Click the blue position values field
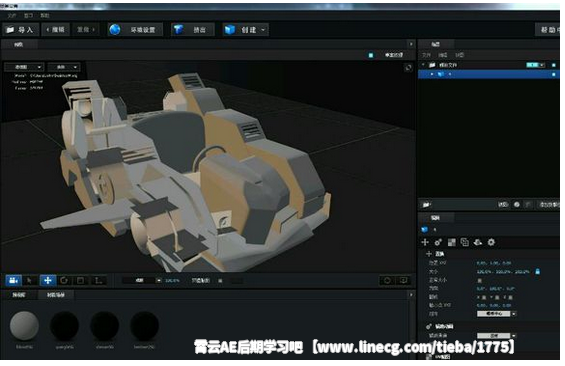 pos(494,263)
